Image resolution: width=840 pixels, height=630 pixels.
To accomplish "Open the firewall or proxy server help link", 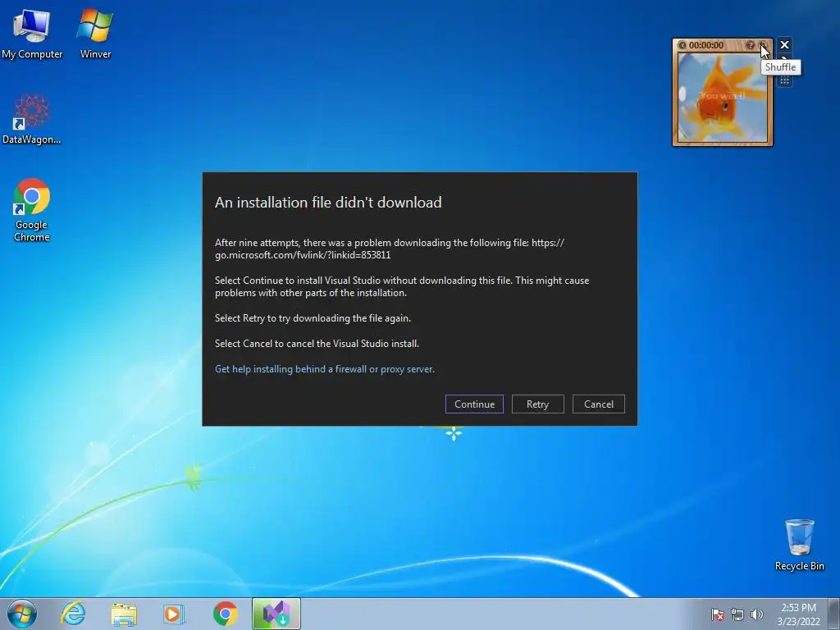I will click(x=324, y=369).
